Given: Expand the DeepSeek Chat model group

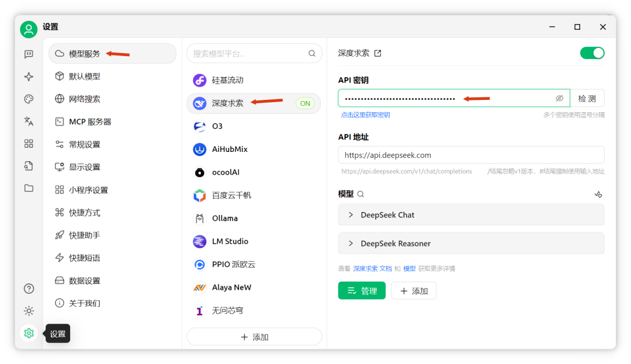Looking at the screenshot, I should (x=471, y=215).
